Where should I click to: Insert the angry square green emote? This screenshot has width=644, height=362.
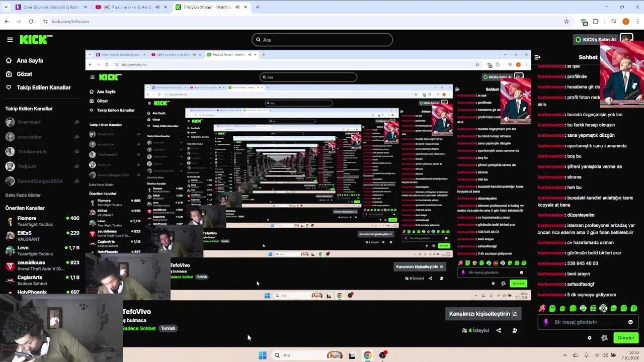(593, 308)
